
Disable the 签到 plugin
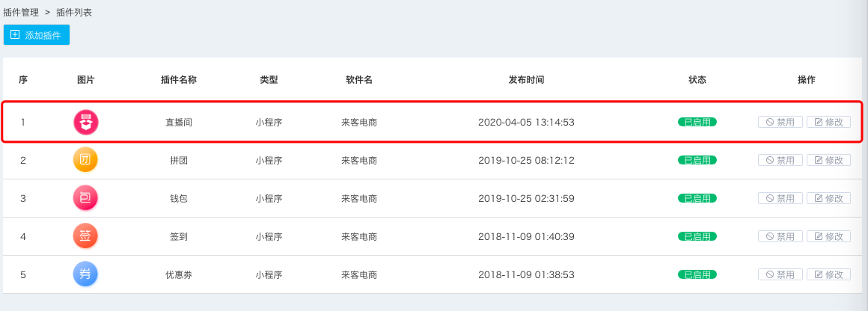(780, 236)
